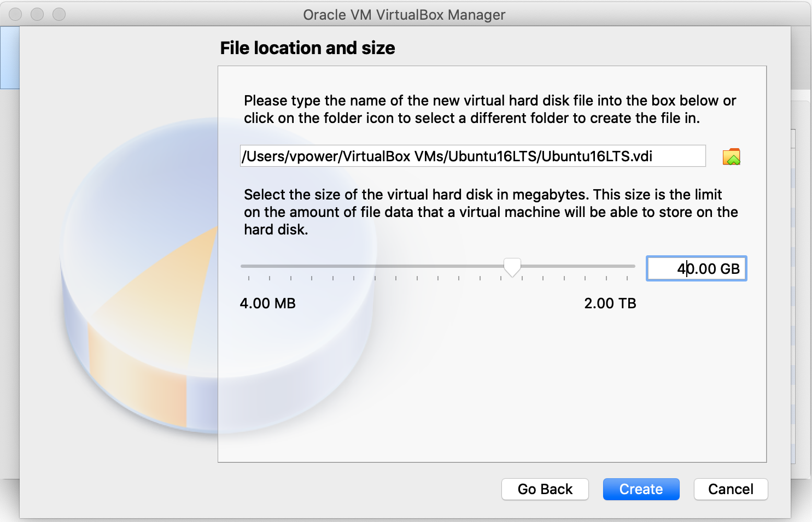Screen dimensions: 812x522
Task: Cancel the virtual disk creation dialog
Action: [731, 489]
